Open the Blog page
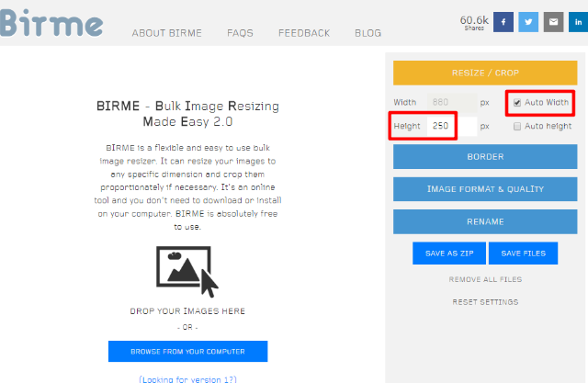588x383 pixels. click(x=367, y=33)
